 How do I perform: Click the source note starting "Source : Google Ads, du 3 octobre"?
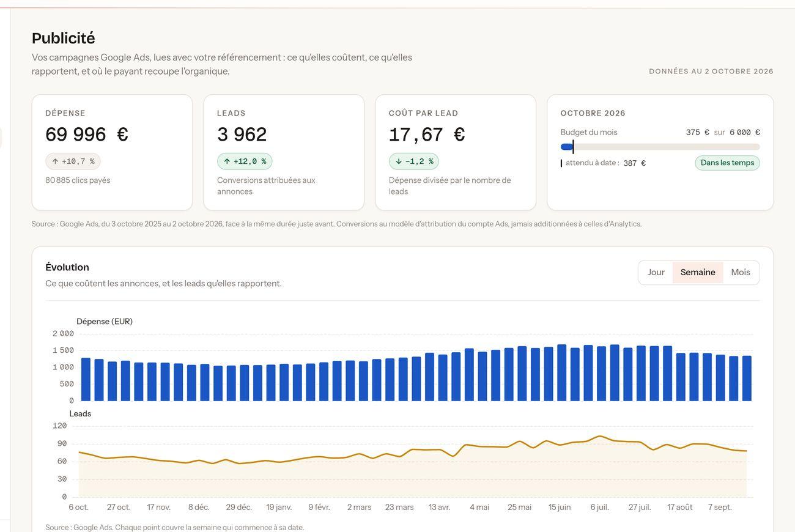337,224
